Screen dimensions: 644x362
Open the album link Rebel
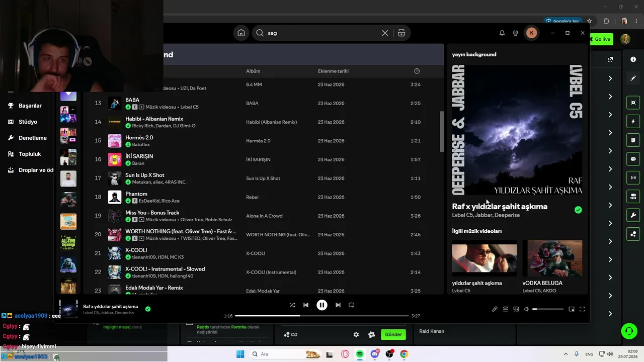click(x=252, y=198)
